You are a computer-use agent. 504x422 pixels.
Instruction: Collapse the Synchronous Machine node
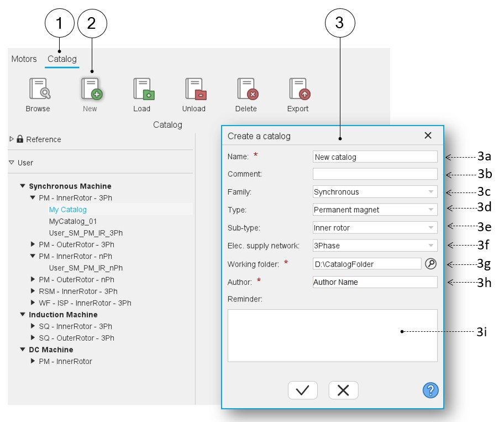point(23,186)
